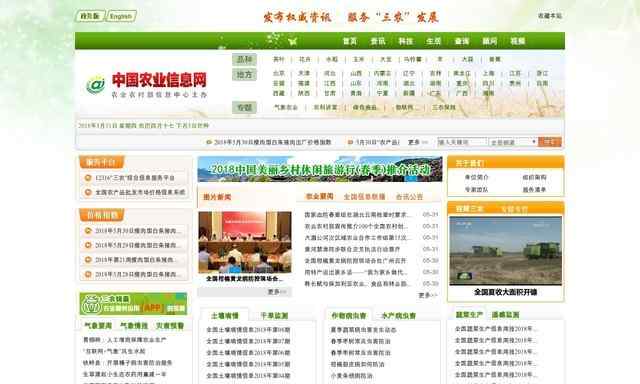Click 收藏本站 bookmark link

tap(550, 16)
